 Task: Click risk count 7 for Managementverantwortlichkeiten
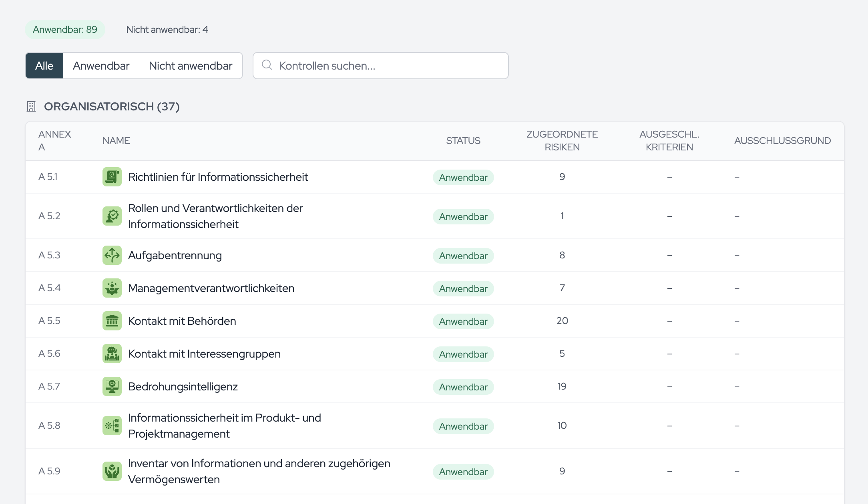click(562, 288)
